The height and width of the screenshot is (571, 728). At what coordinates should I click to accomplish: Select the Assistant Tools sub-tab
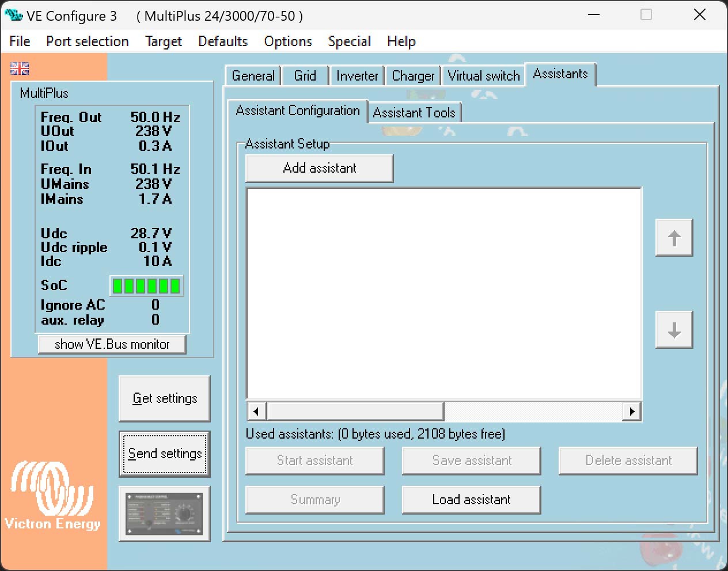pyautogui.click(x=414, y=113)
